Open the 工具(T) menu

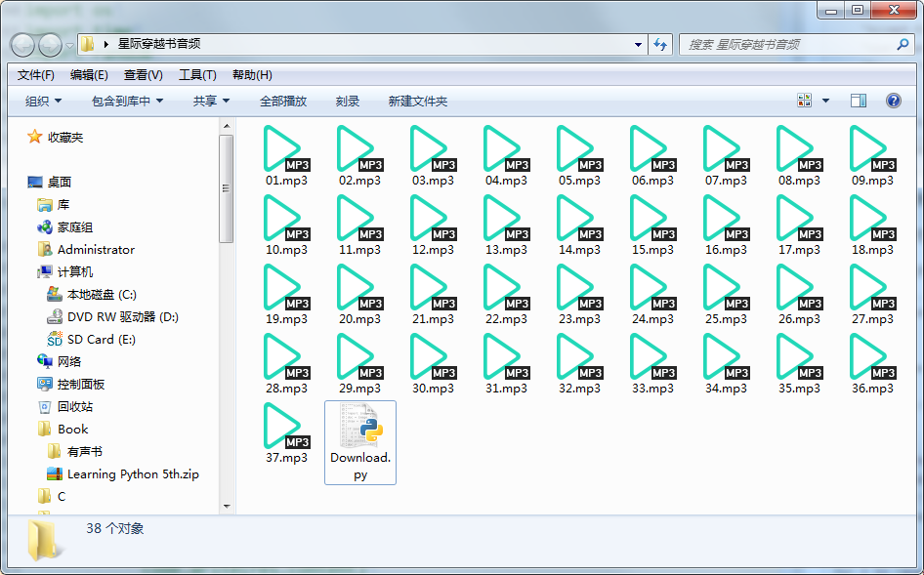pyautogui.click(x=197, y=75)
